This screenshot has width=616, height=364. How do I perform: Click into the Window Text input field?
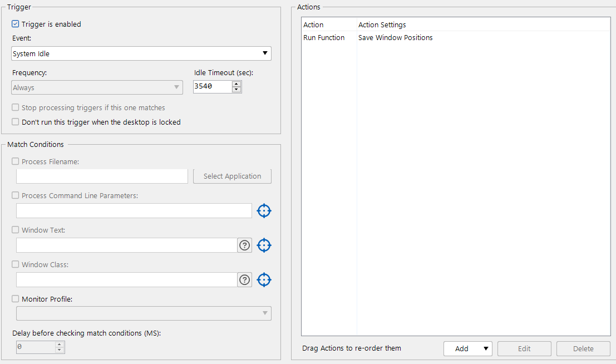coord(127,245)
